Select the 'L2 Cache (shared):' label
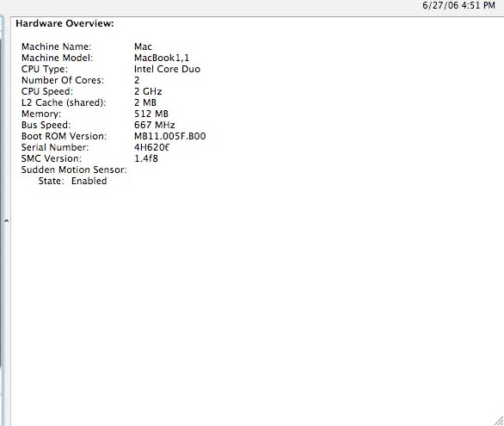The height and width of the screenshot is (426, 504). [64, 102]
